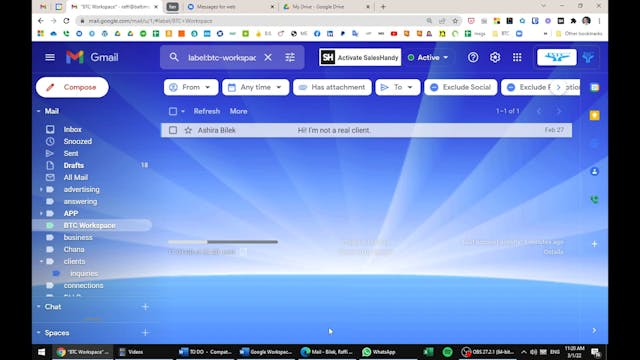640x360 pixels.
Task: Open the Sent folder
Action: (71, 153)
